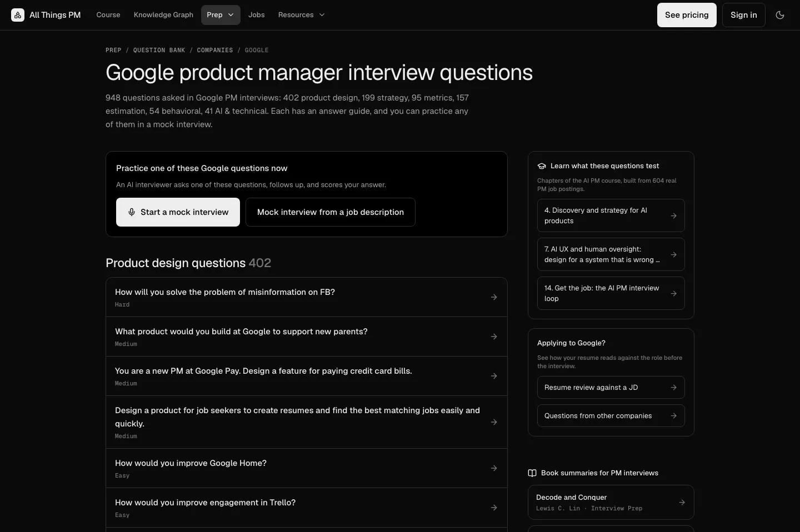Choose Mock interview from a job description

click(x=331, y=212)
